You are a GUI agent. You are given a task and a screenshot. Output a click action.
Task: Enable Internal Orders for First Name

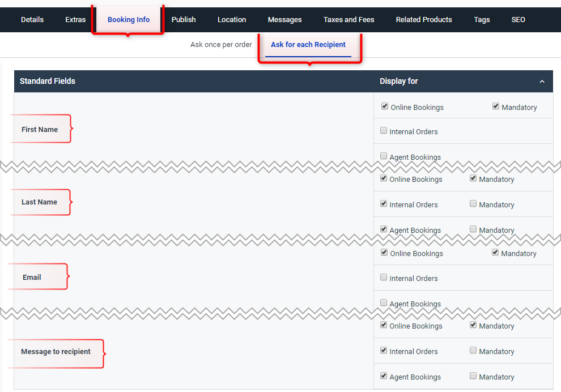tap(384, 130)
